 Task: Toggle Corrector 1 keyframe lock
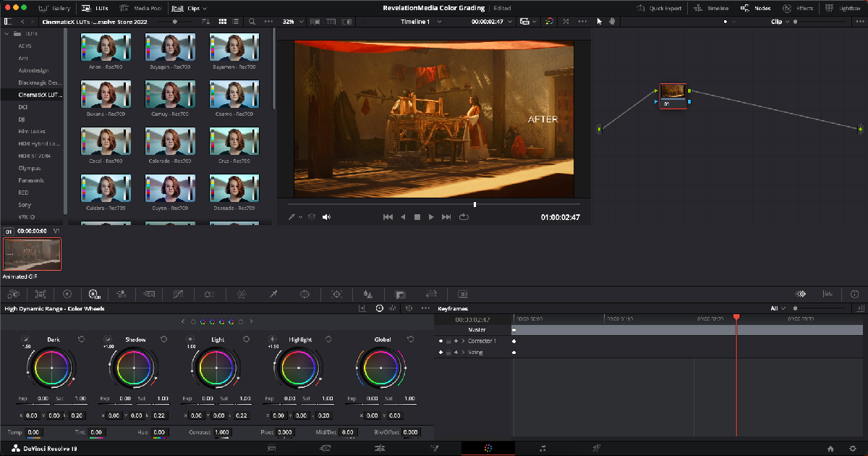pos(448,341)
